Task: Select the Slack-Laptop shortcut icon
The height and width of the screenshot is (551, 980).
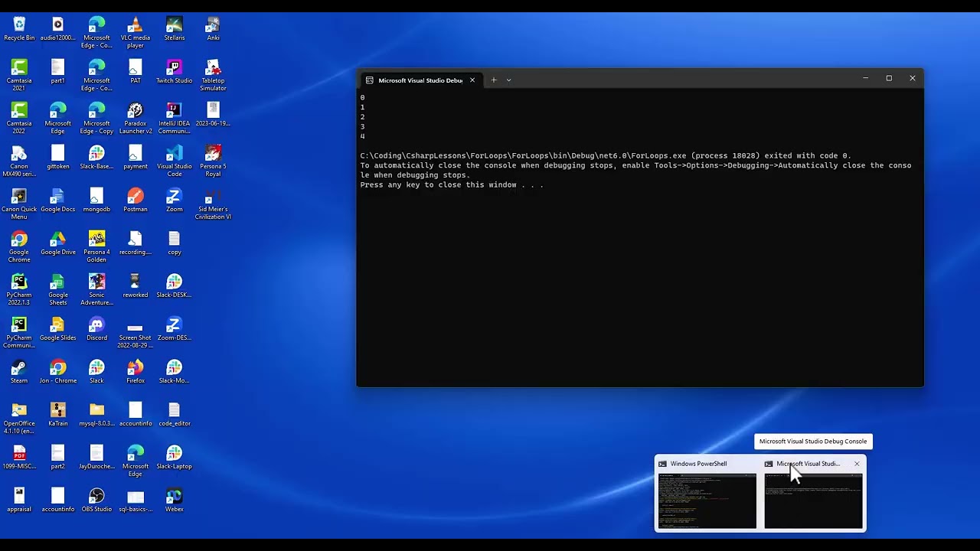Action: (175, 458)
